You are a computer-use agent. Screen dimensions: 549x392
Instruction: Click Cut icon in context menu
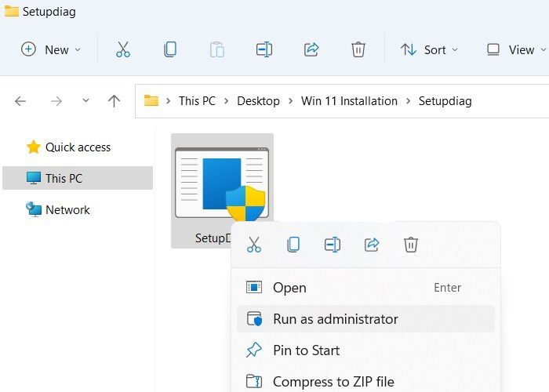254,245
